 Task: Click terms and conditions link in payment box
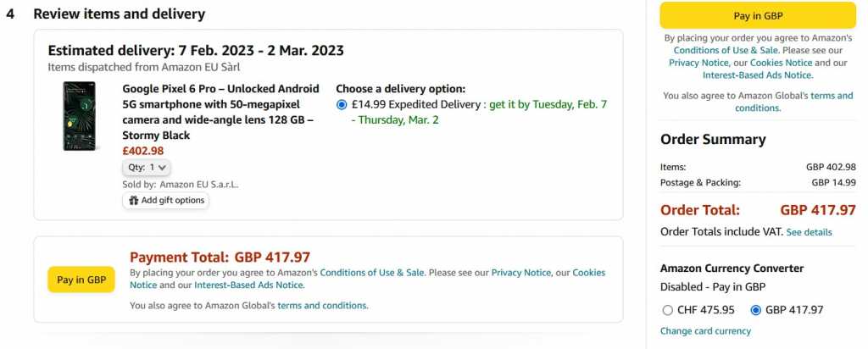coord(322,305)
